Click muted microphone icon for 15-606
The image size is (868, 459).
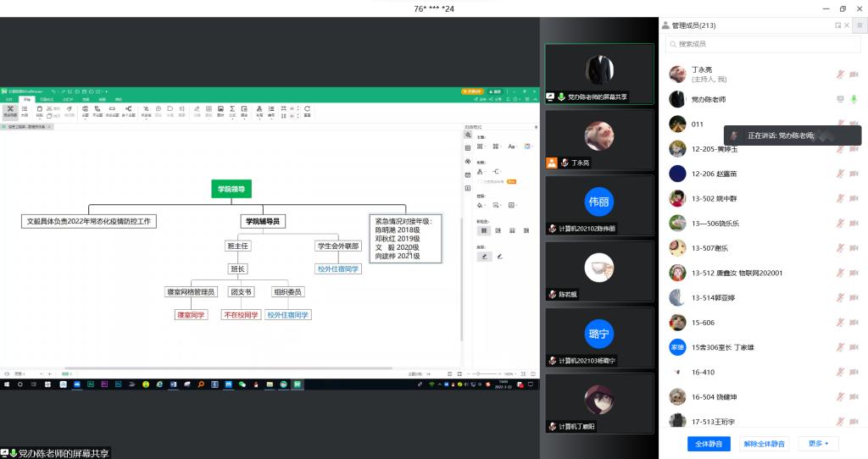[x=840, y=323]
